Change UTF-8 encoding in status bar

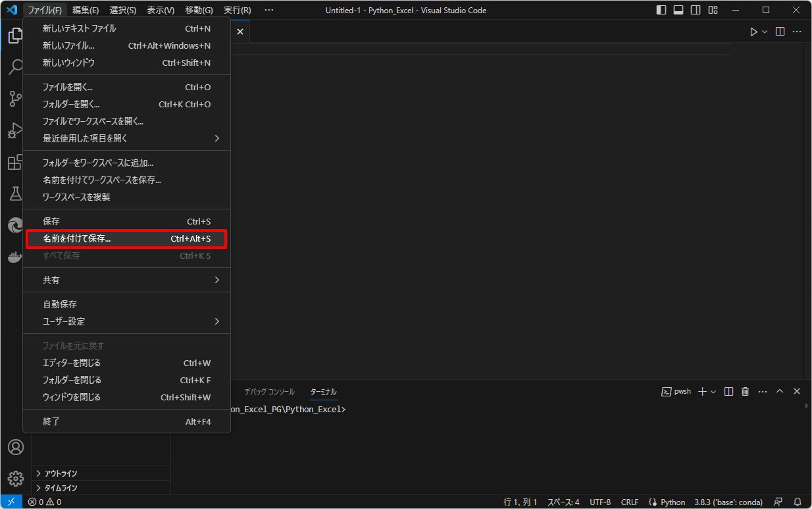[600, 502]
